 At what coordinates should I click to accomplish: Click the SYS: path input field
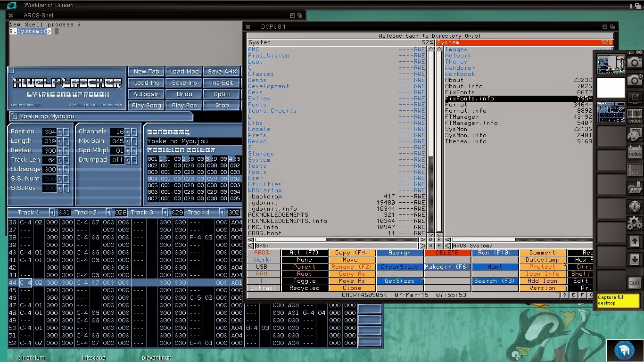click(x=337, y=246)
